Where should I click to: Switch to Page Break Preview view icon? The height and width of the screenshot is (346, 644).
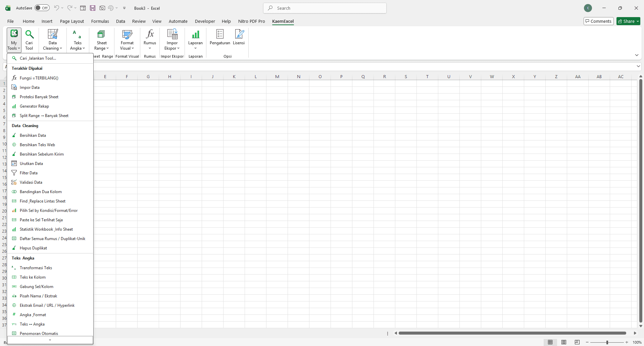[577, 342]
